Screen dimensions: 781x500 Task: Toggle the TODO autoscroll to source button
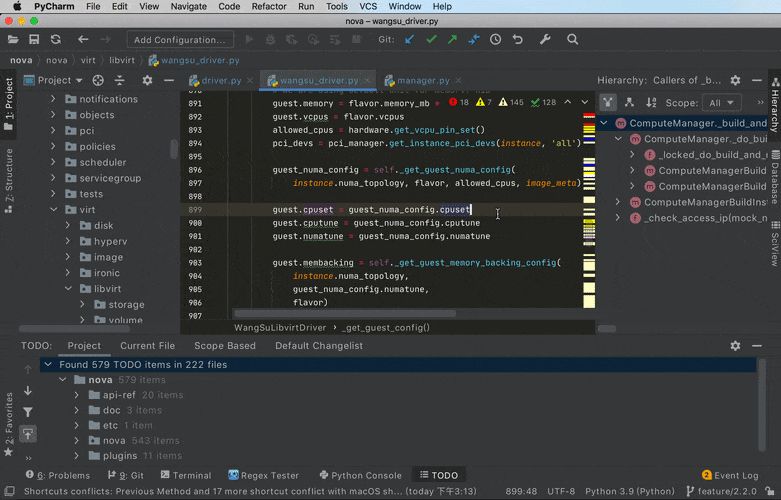click(x=28, y=433)
